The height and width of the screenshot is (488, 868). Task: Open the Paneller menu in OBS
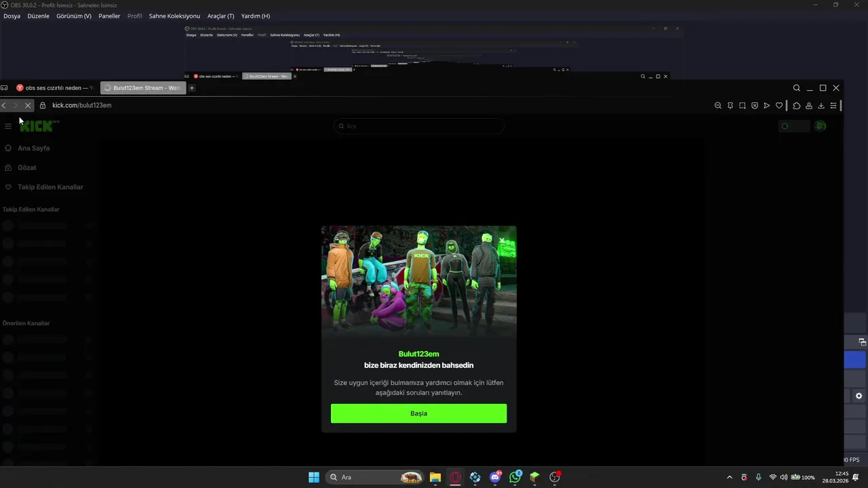[x=109, y=16]
